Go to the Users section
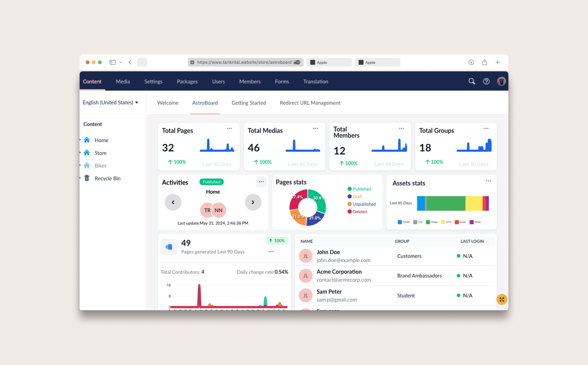The width and height of the screenshot is (588, 365). (218, 81)
